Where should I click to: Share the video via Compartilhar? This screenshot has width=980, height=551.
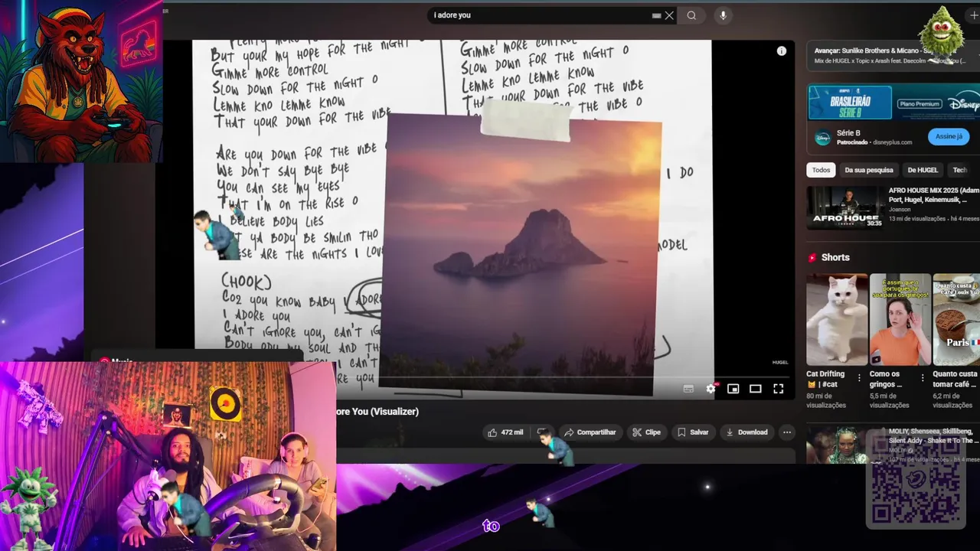pyautogui.click(x=590, y=432)
